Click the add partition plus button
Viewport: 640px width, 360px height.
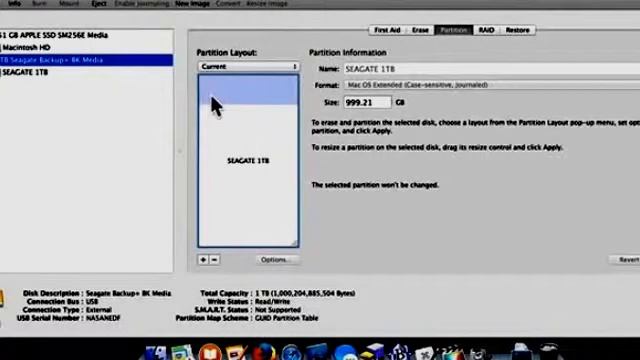click(x=203, y=260)
